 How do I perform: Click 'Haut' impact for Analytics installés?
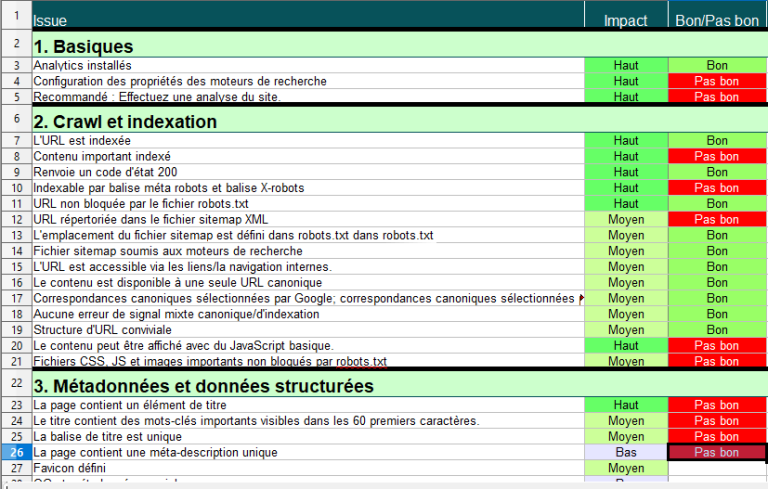[x=626, y=65]
